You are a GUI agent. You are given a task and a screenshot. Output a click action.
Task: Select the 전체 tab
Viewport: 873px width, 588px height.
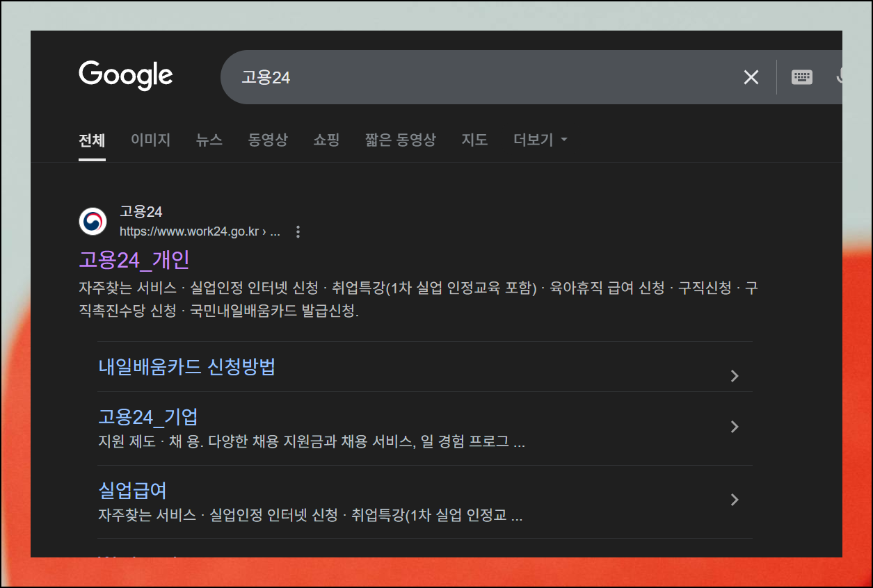[x=92, y=140]
